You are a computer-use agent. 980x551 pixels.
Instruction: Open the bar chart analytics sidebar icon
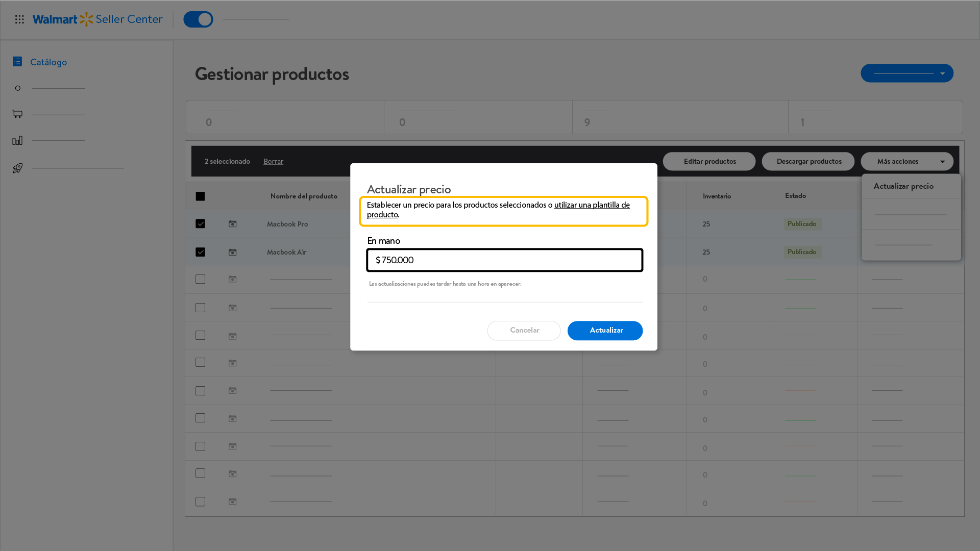click(x=17, y=140)
